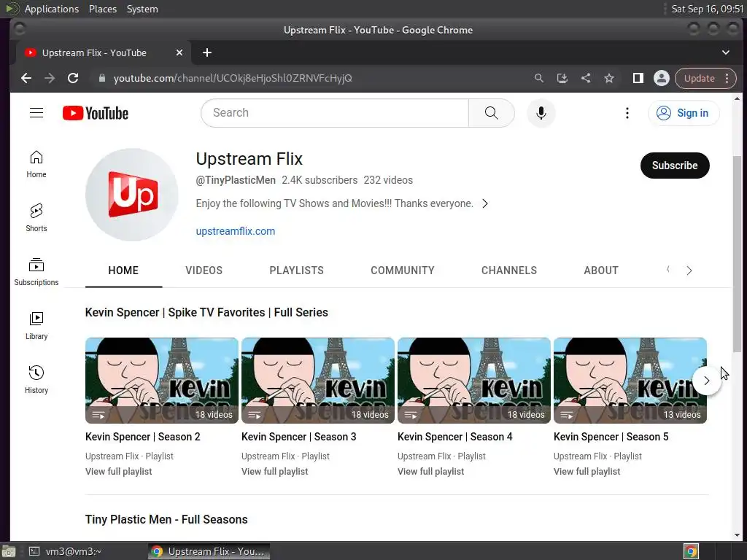The width and height of the screenshot is (747, 560).
Task: Open the tab search dropdown chevron
Action: point(726,52)
